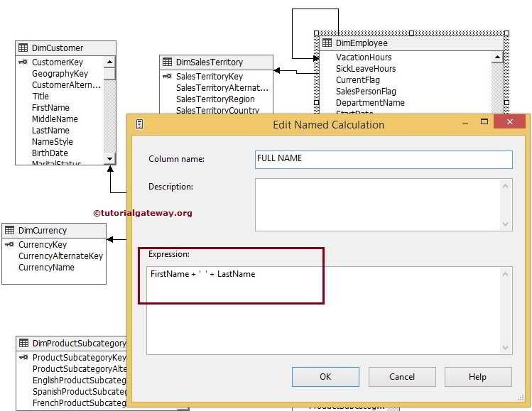Viewport: 532px width, 411px height.
Task: Click the SalesTerritoryKey primary key icon
Action: 167,76
